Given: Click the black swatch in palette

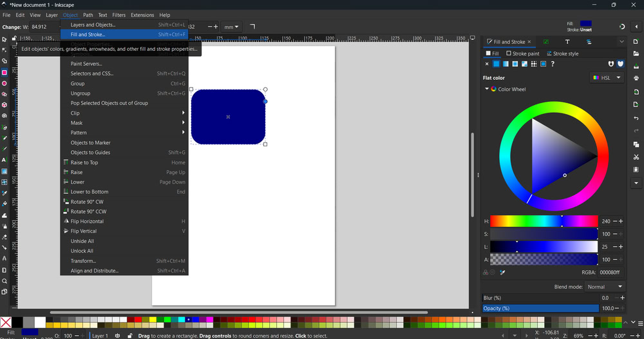Looking at the screenshot, I should click(17, 322).
